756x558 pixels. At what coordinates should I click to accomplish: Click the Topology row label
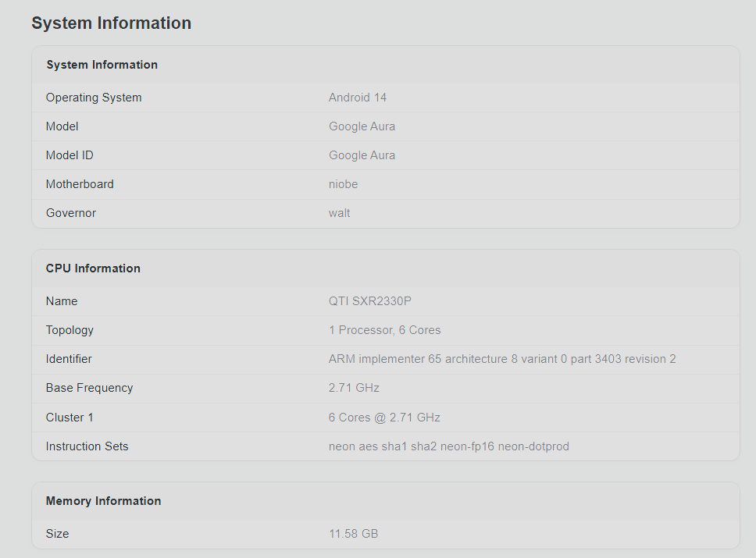click(x=70, y=330)
